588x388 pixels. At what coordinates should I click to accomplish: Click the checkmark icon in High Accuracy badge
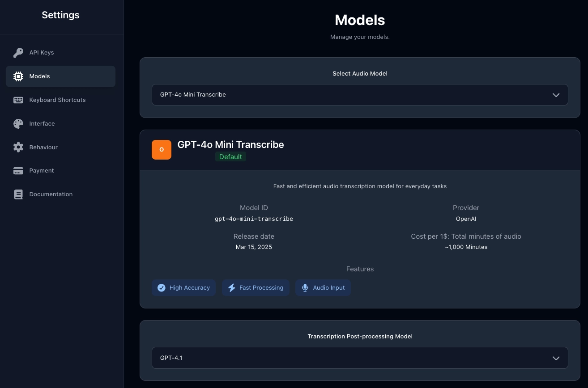162,287
